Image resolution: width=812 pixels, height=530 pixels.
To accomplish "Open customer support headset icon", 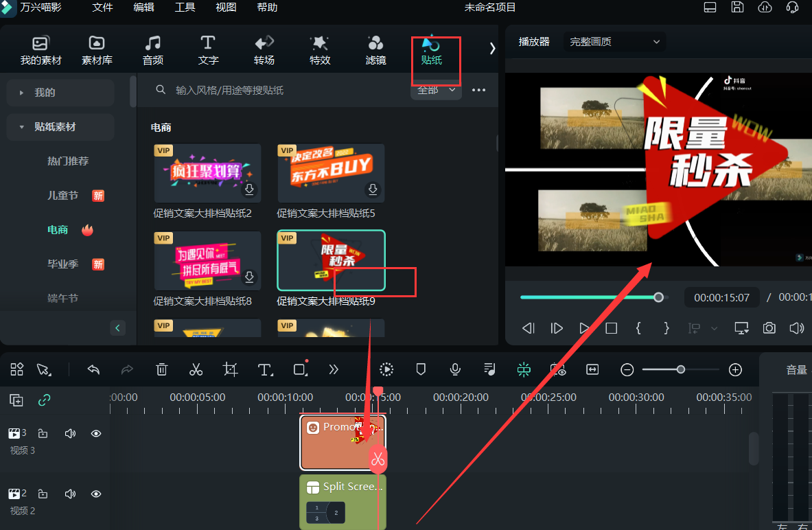I will (x=792, y=8).
